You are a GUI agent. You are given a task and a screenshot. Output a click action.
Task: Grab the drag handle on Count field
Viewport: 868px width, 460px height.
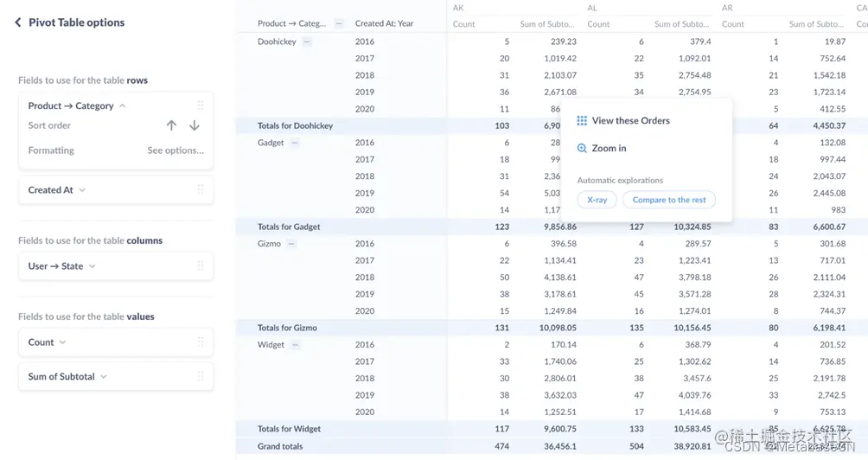coord(201,342)
